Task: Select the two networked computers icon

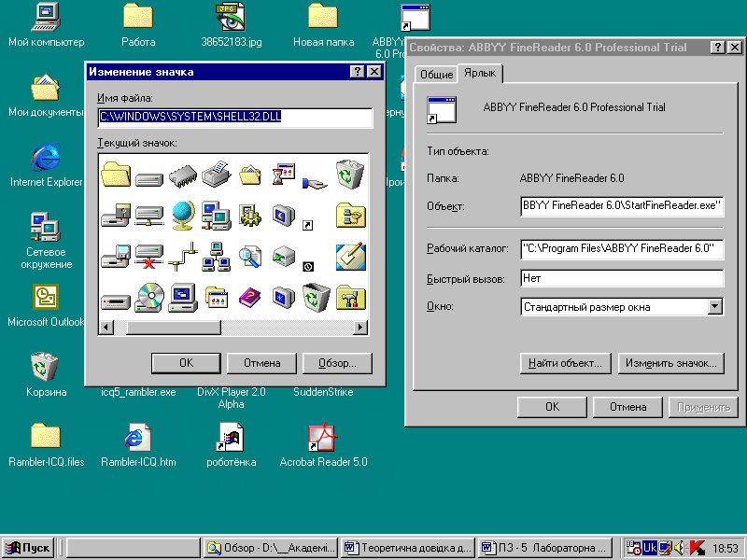Action: (x=217, y=216)
